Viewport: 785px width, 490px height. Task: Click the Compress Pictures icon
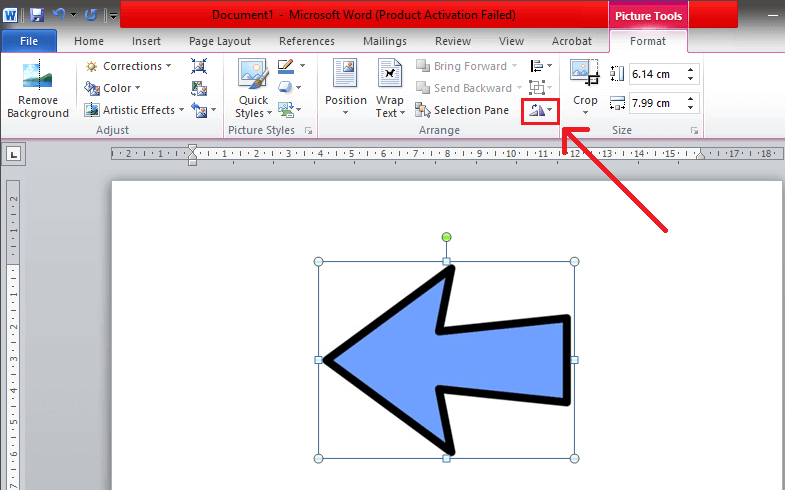[198, 66]
